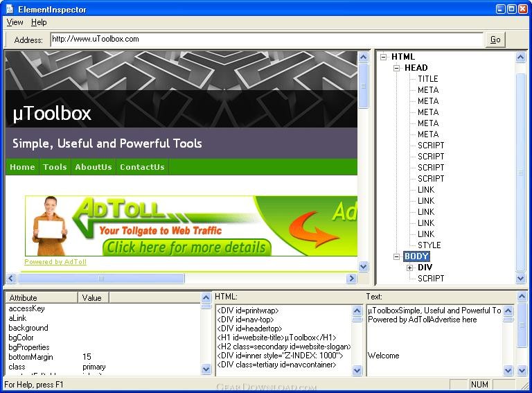The height and width of the screenshot is (393, 532).
Task: Expand the DIV tree node
Action: click(409, 268)
